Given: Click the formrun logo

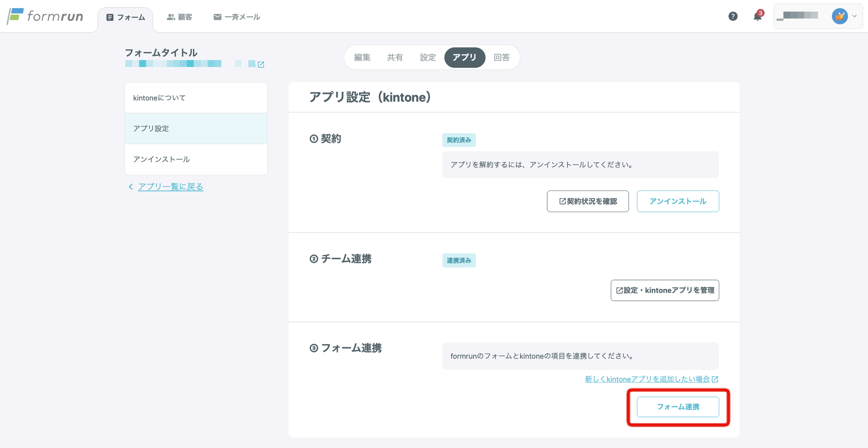Looking at the screenshot, I should click(x=45, y=16).
